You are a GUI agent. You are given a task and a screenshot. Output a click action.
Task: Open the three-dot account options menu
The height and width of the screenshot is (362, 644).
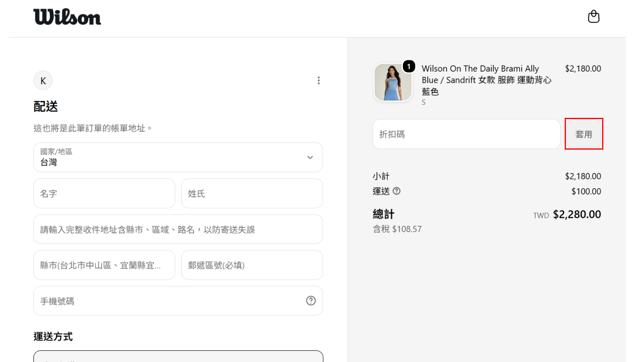pyautogui.click(x=319, y=80)
